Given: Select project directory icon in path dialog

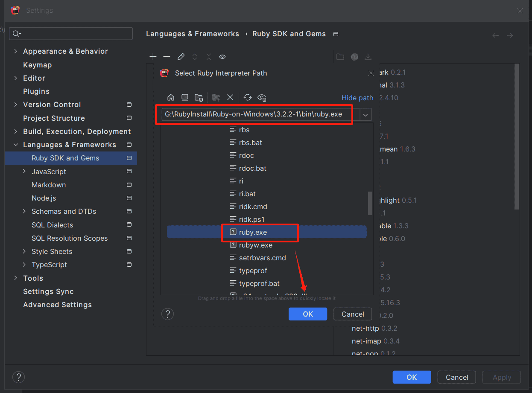Looking at the screenshot, I should point(199,97).
